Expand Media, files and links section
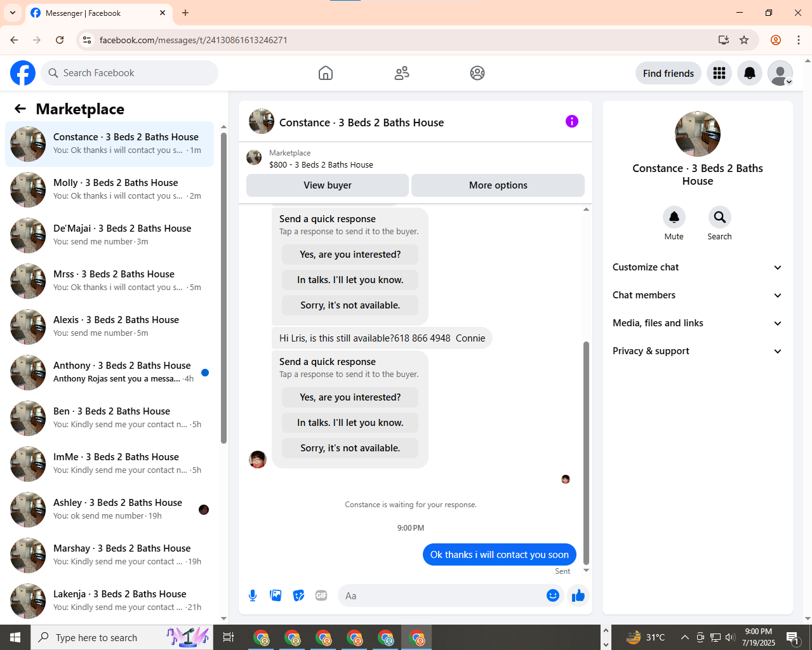 (x=698, y=323)
